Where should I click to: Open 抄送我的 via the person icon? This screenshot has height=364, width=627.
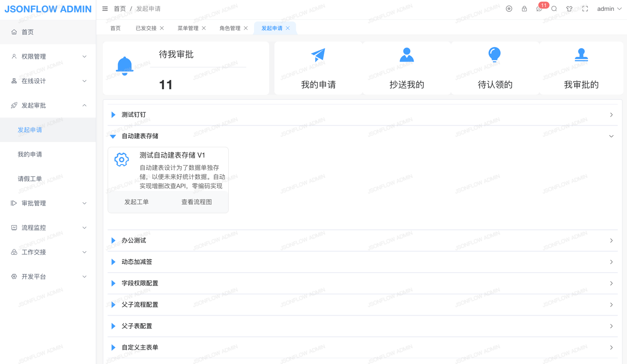coord(407,55)
